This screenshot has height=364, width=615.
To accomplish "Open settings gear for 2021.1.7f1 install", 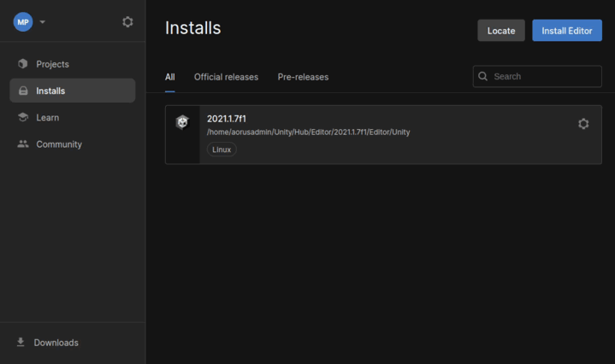I will click(x=583, y=124).
